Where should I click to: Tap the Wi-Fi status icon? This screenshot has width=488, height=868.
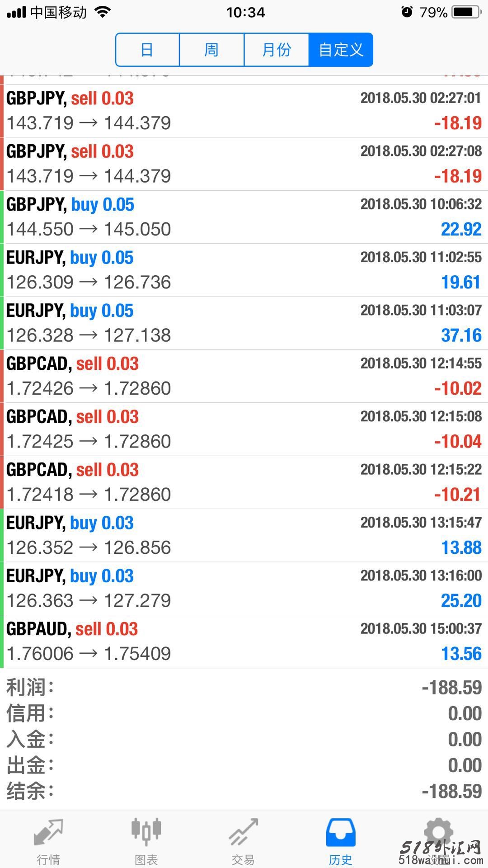pos(103,12)
